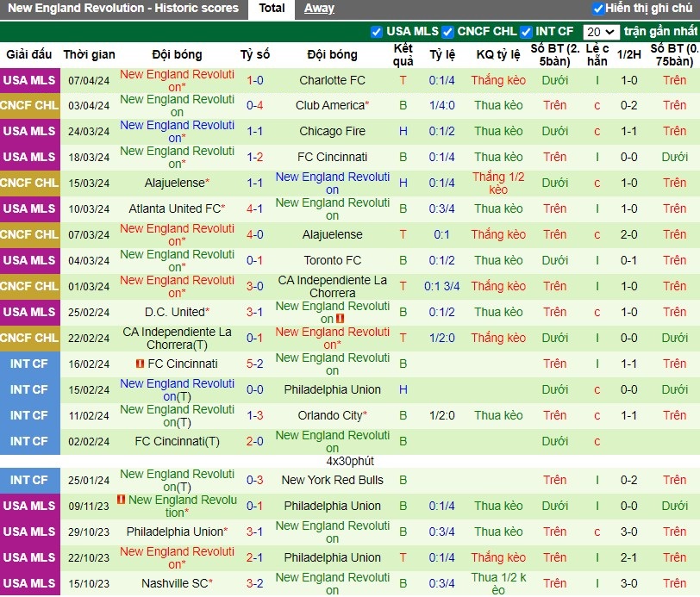Click Thua 1/2 kèo result for Nashville row

click(x=498, y=583)
